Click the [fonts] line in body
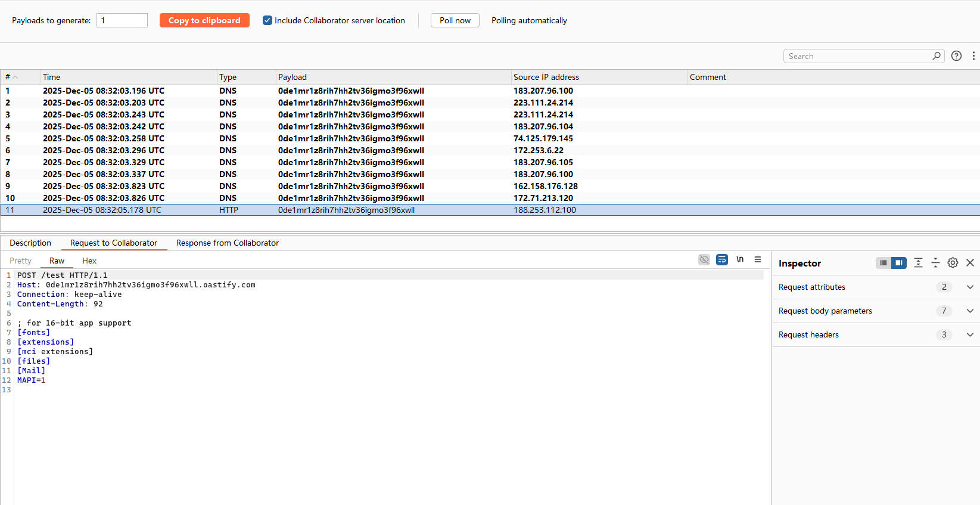 (x=33, y=333)
